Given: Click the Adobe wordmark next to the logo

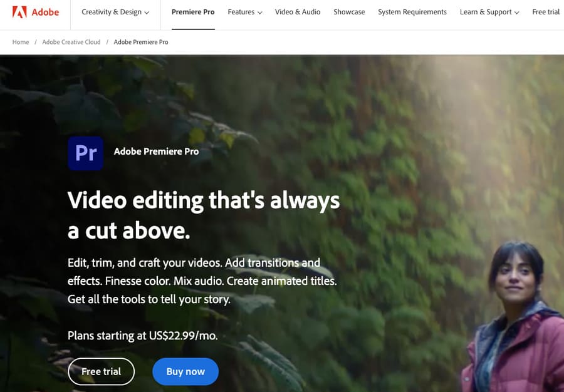Looking at the screenshot, I should tap(44, 11).
